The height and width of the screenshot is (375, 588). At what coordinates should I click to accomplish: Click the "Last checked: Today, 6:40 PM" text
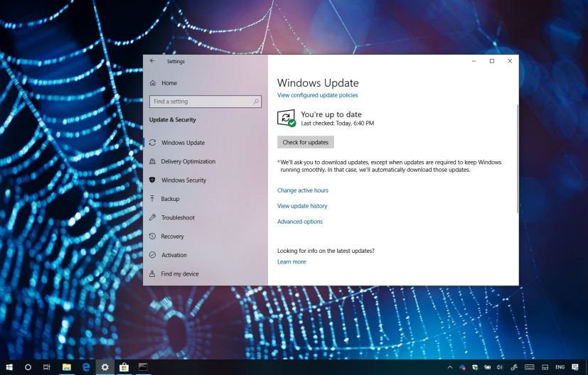point(338,124)
